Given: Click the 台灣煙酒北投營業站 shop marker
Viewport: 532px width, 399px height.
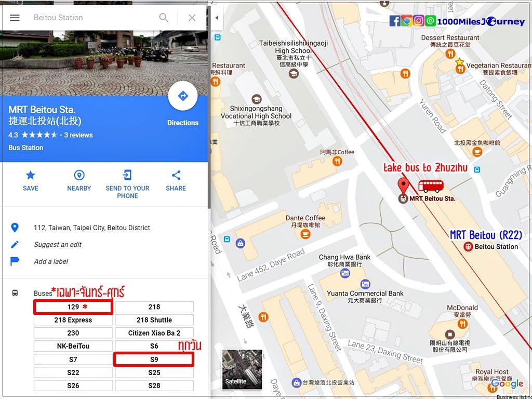Looking at the screenshot, I should tap(296, 383).
